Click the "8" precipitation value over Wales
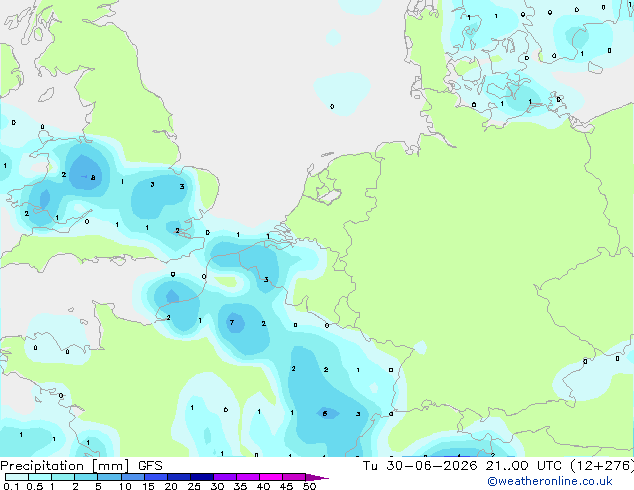Image resolution: width=634 pixels, height=490 pixels. click(93, 177)
